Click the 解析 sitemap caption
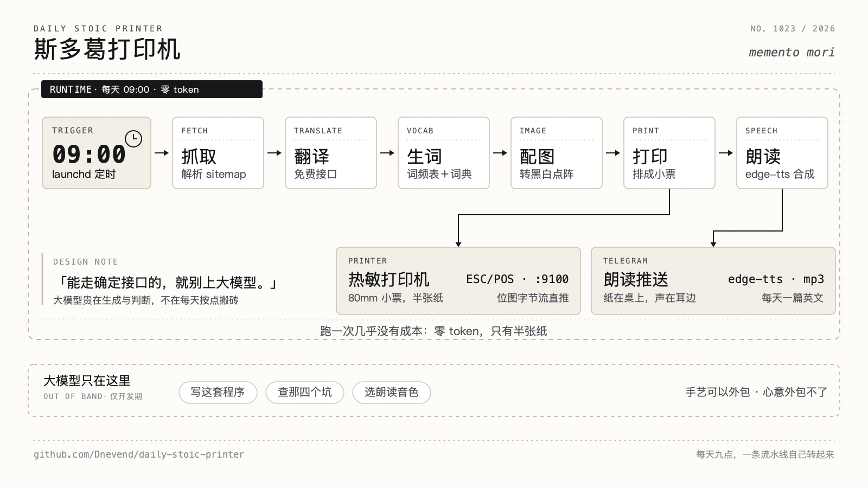Viewport: 868px width, 488px height. tap(214, 174)
